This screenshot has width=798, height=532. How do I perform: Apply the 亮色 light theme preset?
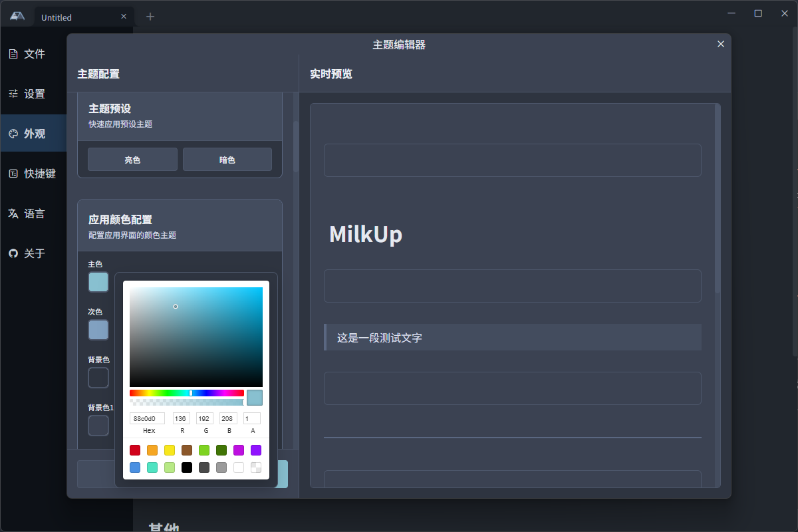(x=132, y=159)
